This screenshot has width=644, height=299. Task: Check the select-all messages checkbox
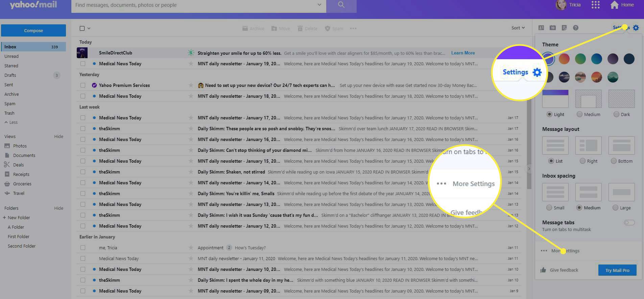82,28
